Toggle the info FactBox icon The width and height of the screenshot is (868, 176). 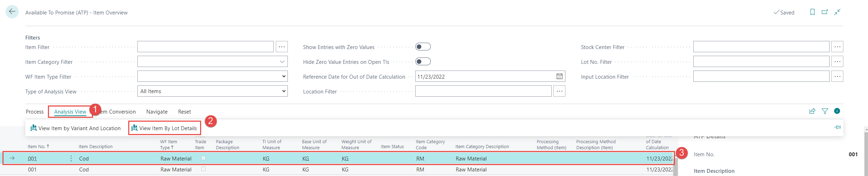click(837, 111)
